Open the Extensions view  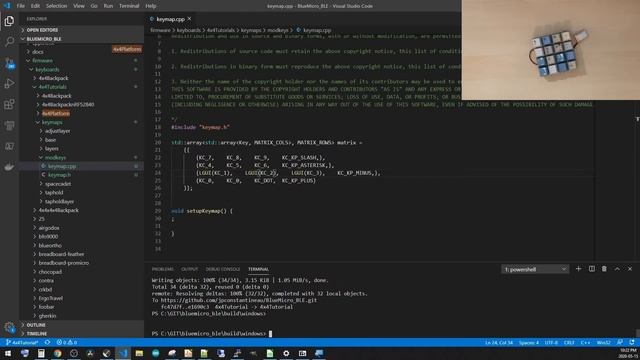(9, 104)
